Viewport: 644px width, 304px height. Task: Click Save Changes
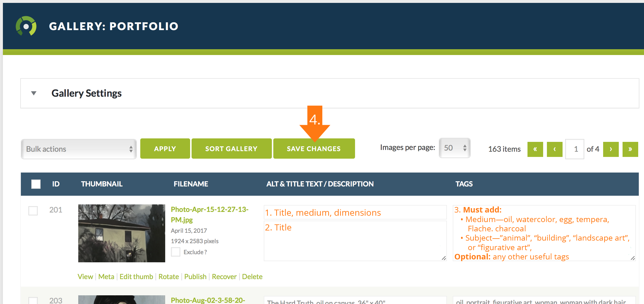(314, 149)
